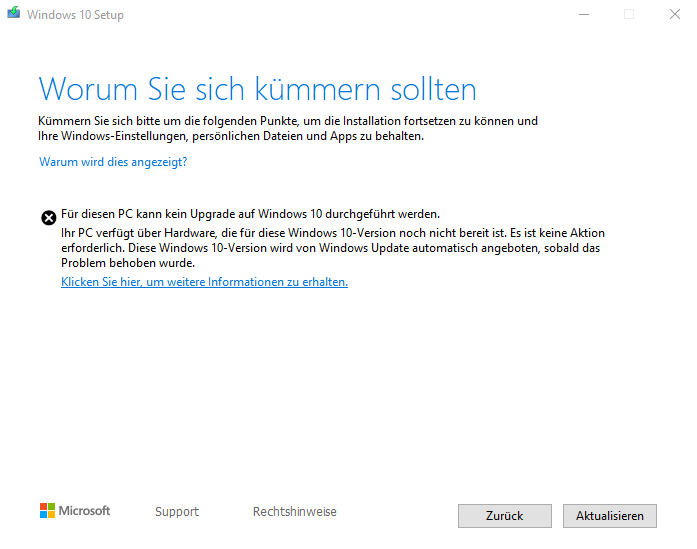
Task: Click the paragraph starting 'Kümmern Sie sich bitte'
Action: click(288, 128)
